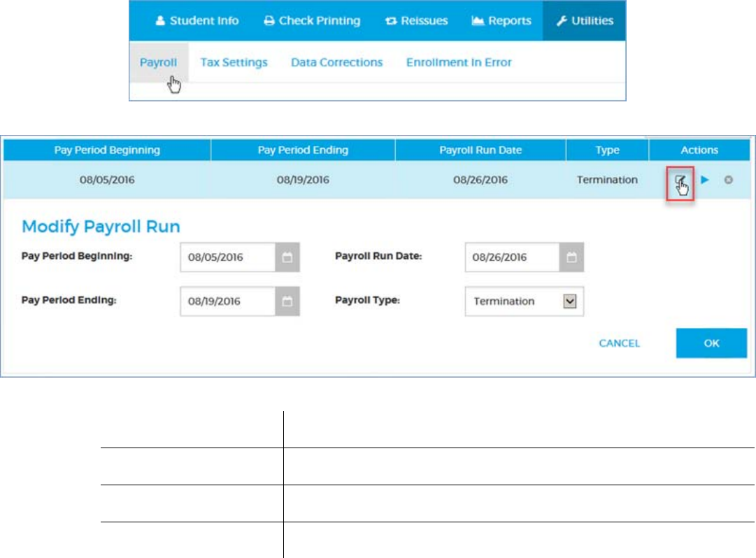This screenshot has width=756, height=558.
Task: Open the Check Printing tab
Action: (312, 21)
